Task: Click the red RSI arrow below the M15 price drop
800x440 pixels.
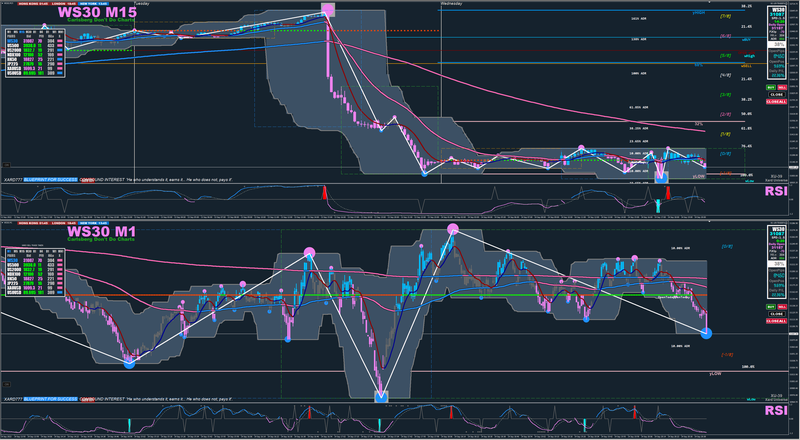Action: point(323,193)
